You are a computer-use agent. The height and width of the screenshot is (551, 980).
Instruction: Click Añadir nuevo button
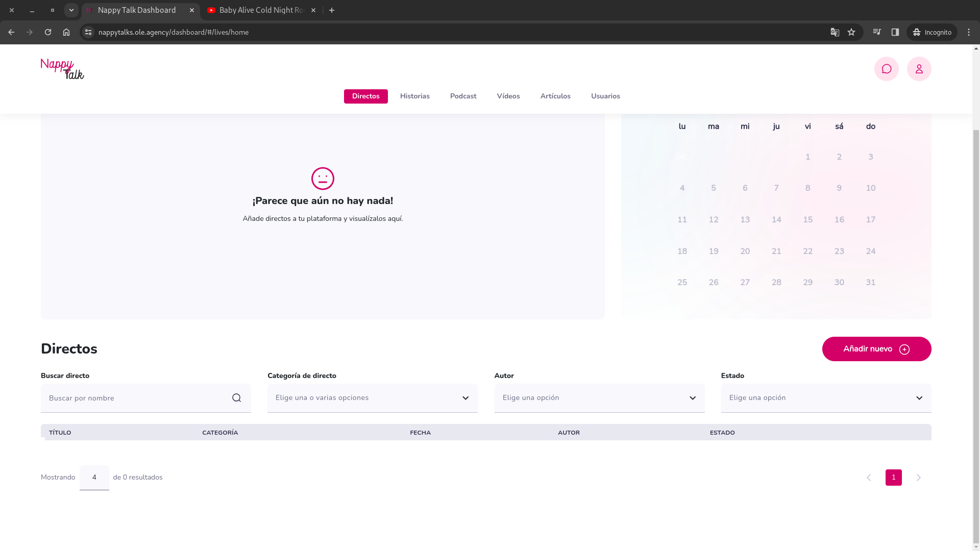(876, 349)
